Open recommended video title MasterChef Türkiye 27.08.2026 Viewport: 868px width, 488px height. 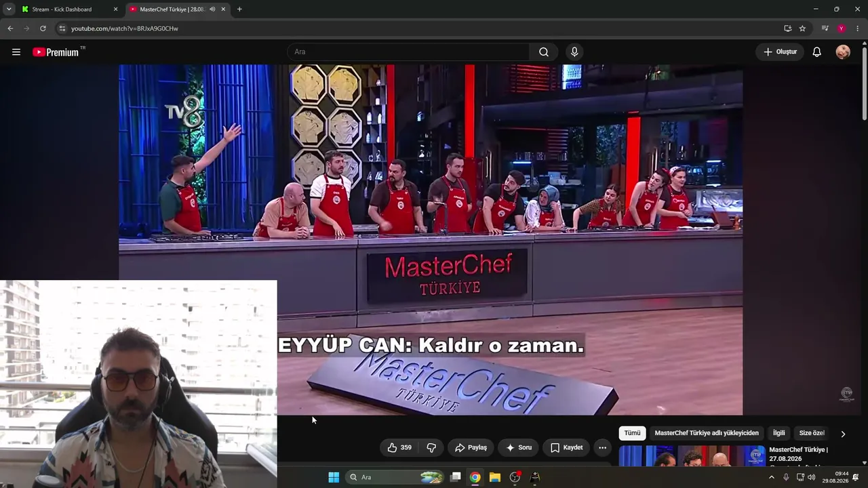pos(799,454)
